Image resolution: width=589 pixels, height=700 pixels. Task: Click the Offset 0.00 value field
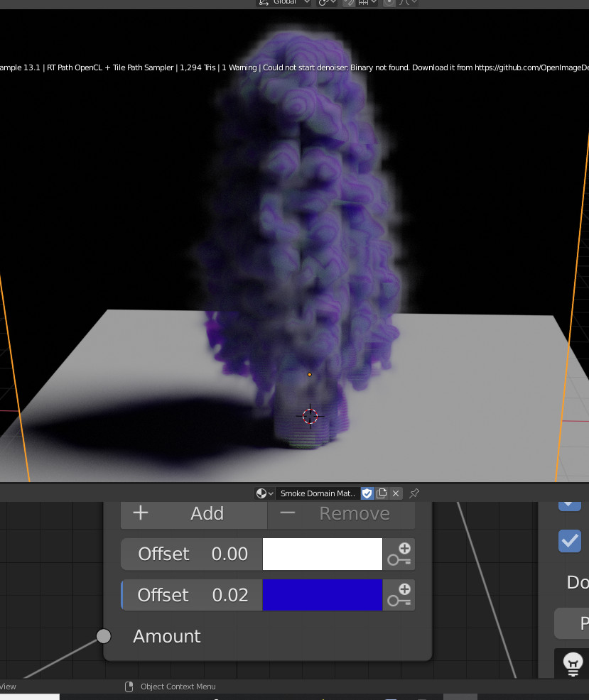coord(192,554)
